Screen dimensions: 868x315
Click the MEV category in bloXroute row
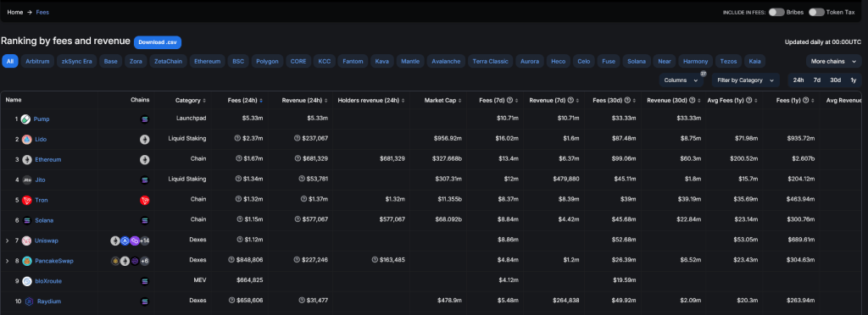tap(200, 281)
